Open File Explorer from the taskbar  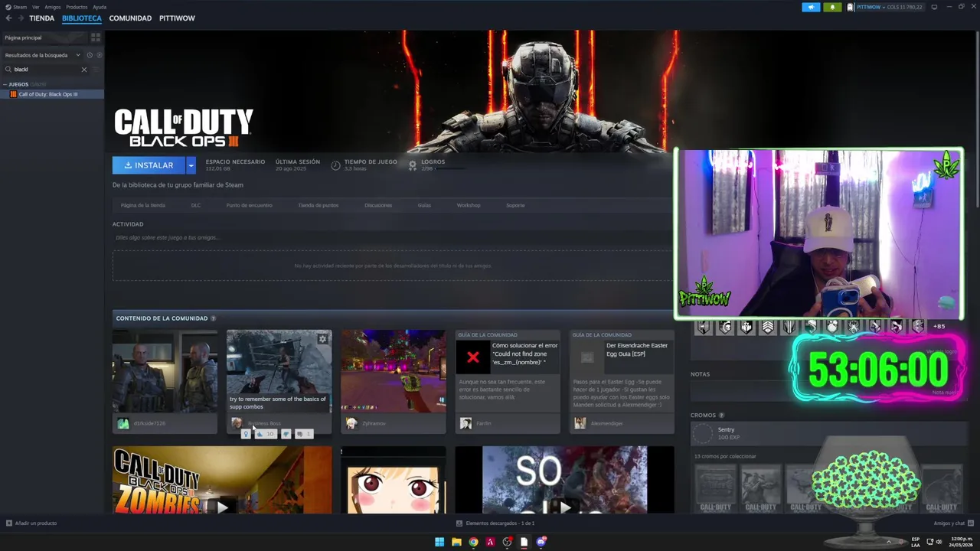456,542
